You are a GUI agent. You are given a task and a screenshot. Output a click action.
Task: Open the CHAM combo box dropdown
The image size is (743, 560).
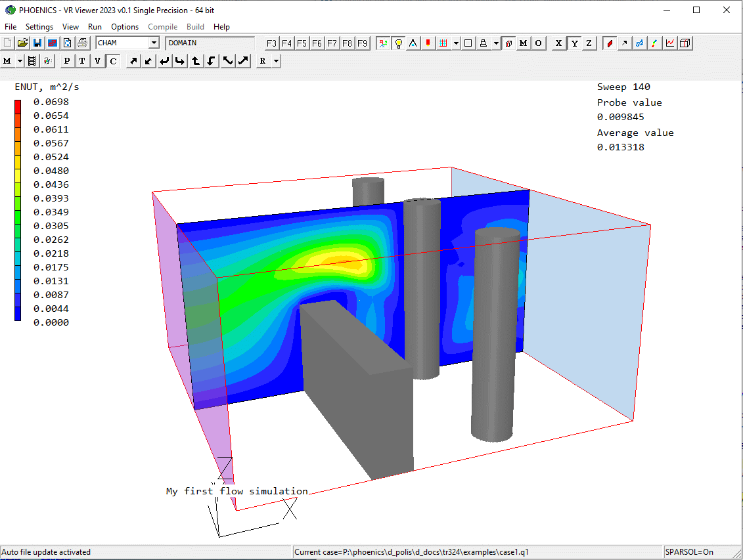154,43
